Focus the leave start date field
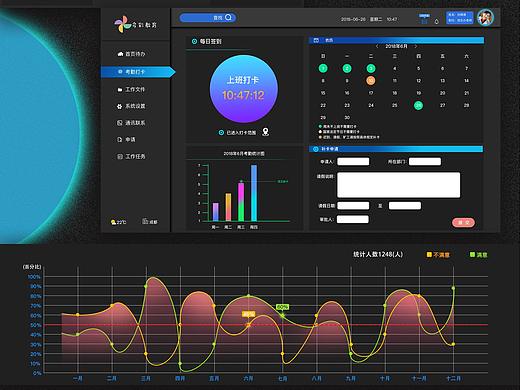Screen dimensions: 520x390 click(353, 206)
